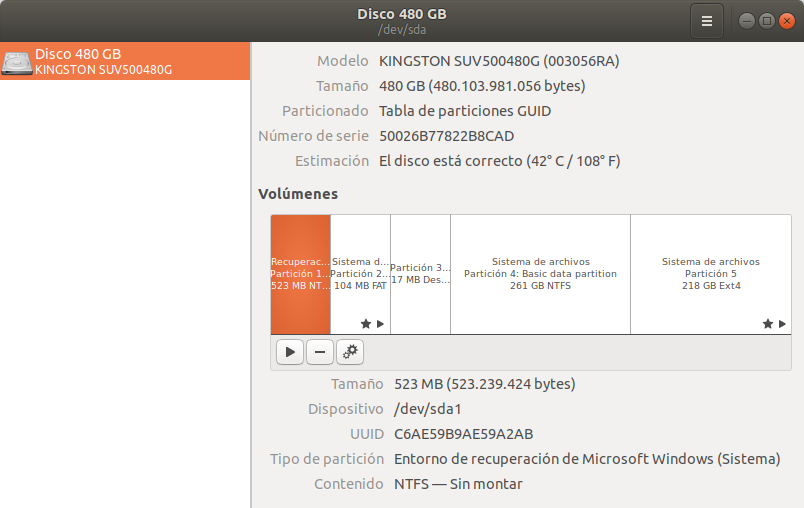Open additional partition options gears button
This screenshot has width=804, height=508.
350,351
